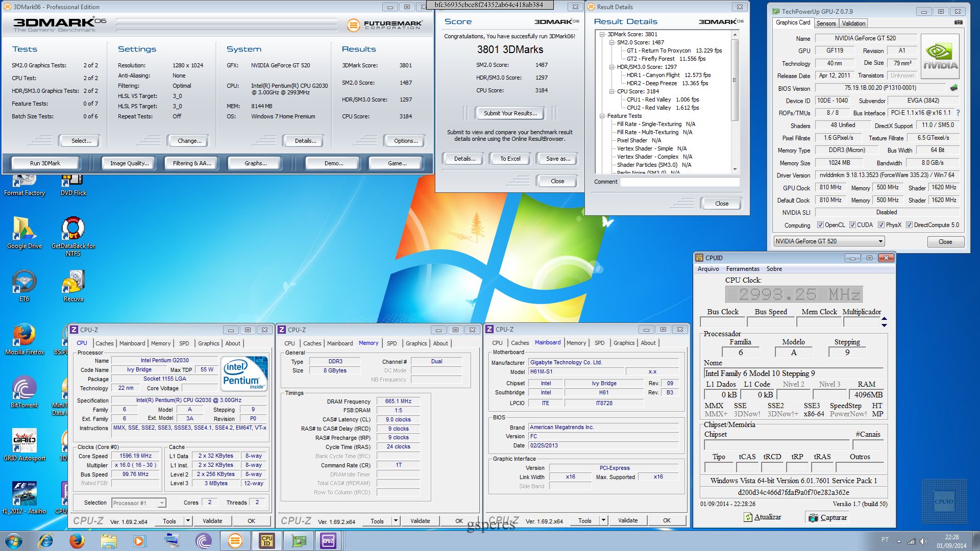This screenshot has height=551, width=980.
Task: Open the ET6 desktop icon
Action: 24,286
